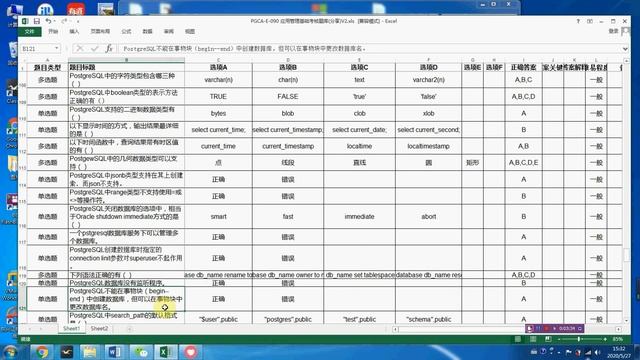Click the 85% zoom level button
The height and width of the screenshot is (360, 640).
coord(618,339)
